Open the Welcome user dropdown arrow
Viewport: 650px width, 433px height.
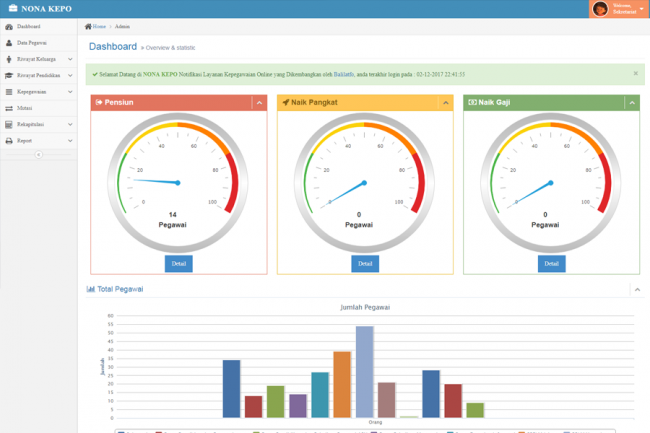coord(641,9)
